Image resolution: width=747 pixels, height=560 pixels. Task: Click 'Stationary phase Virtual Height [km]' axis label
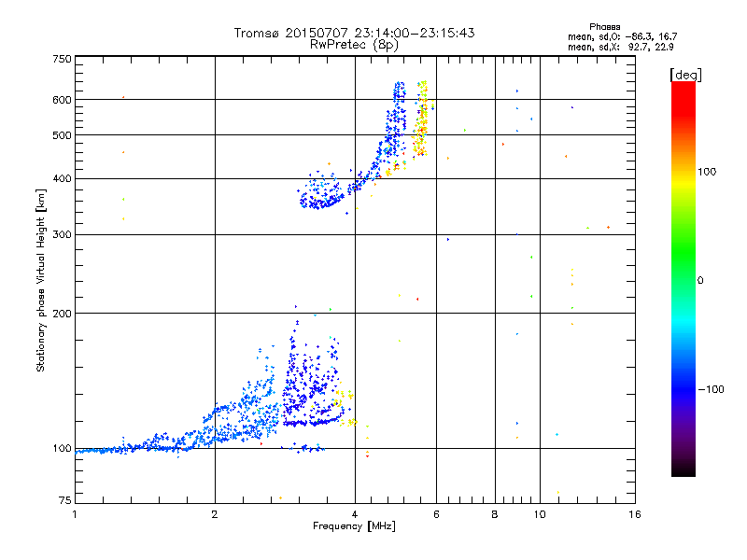tap(41, 280)
